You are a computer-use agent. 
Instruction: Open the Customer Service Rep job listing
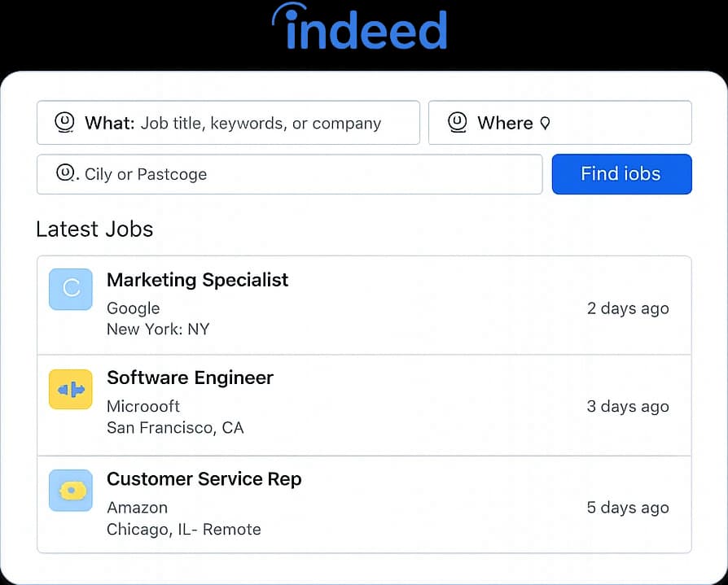click(204, 479)
